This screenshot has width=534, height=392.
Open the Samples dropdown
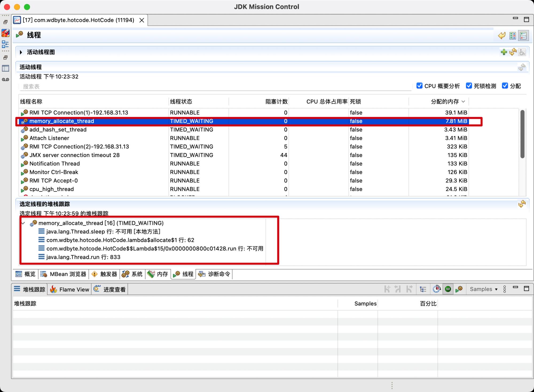[484, 289]
